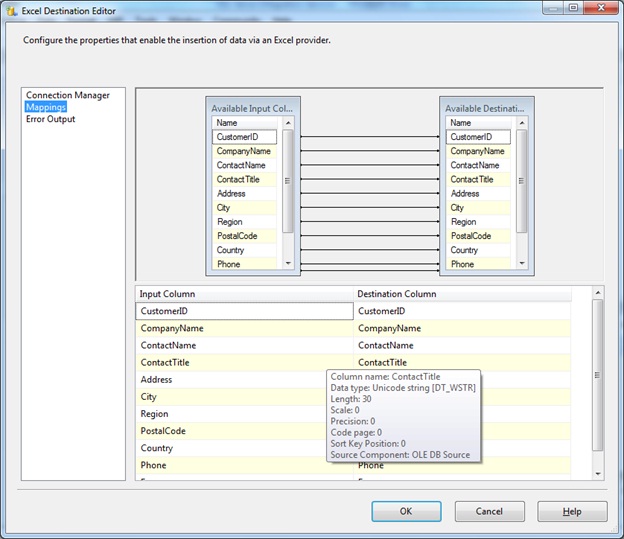Select Phone in Available Input Columns
Image resolution: width=624 pixels, height=539 pixels.
pyautogui.click(x=245, y=264)
